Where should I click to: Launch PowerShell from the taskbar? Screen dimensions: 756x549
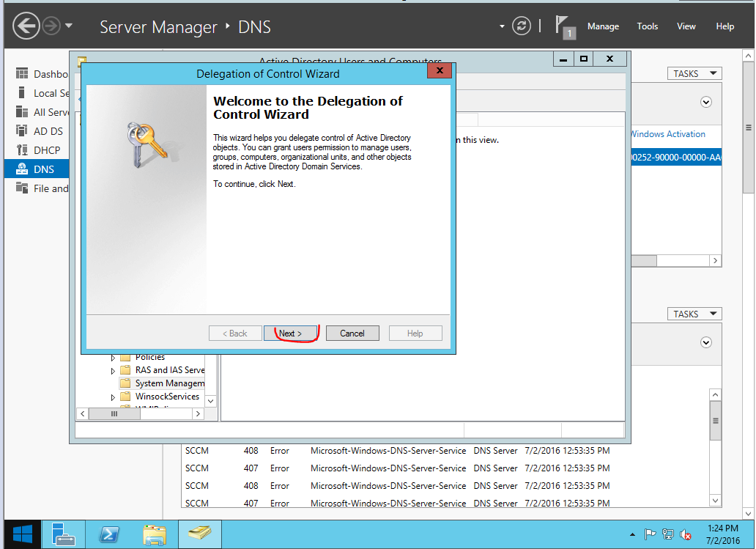pos(109,534)
